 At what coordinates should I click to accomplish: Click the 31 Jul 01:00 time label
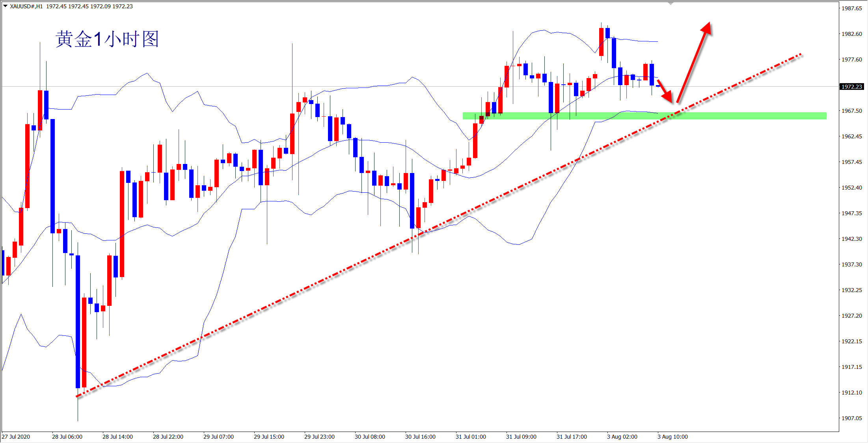click(x=471, y=437)
